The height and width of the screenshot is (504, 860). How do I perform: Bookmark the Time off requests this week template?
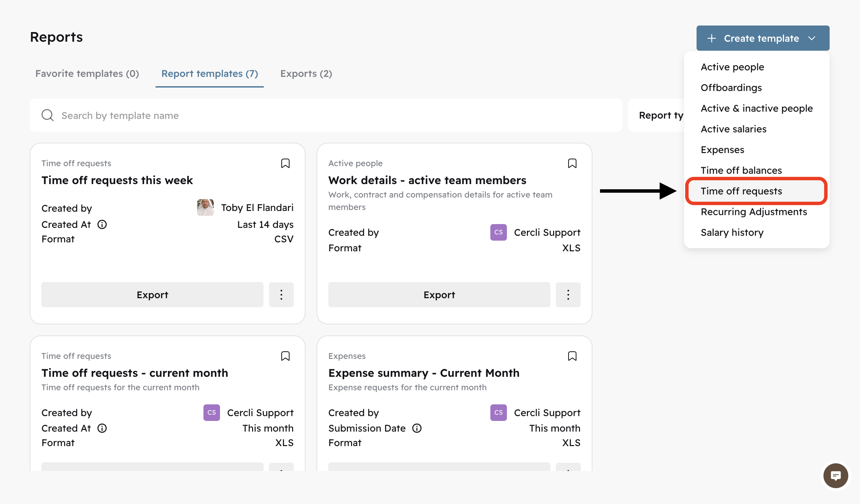pyautogui.click(x=285, y=163)
